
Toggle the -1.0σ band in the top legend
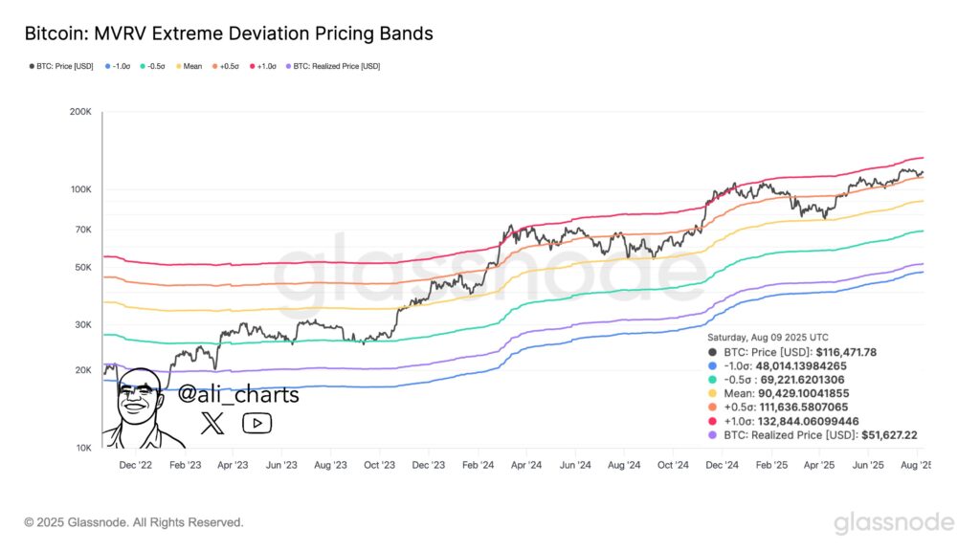point(117,66)
